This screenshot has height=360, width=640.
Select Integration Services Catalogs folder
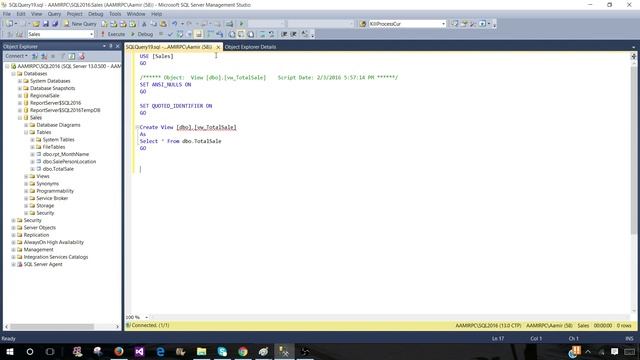pyautogui.click(x=56, y=257)
